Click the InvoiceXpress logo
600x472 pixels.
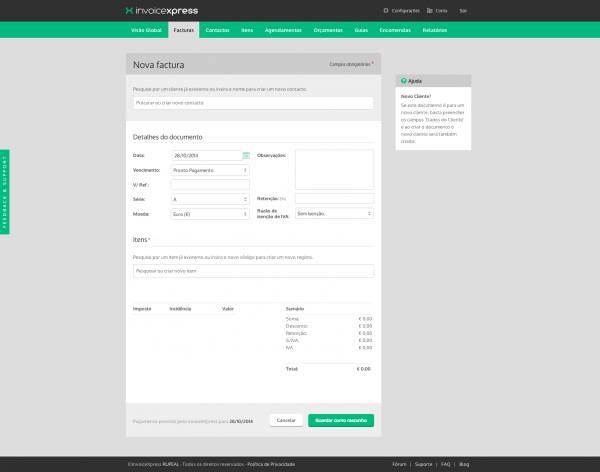(x=161, y=11)
